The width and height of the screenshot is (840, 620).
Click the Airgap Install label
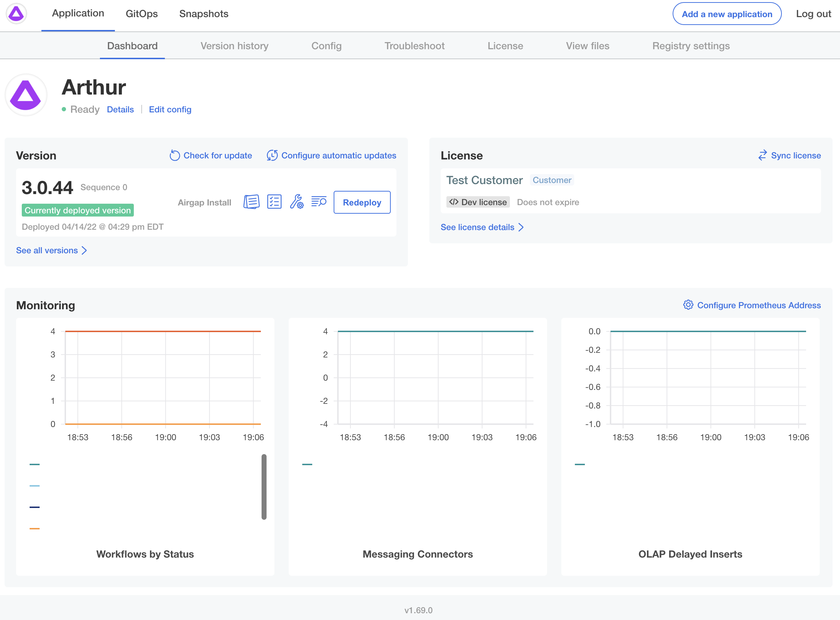coord(204,202)
